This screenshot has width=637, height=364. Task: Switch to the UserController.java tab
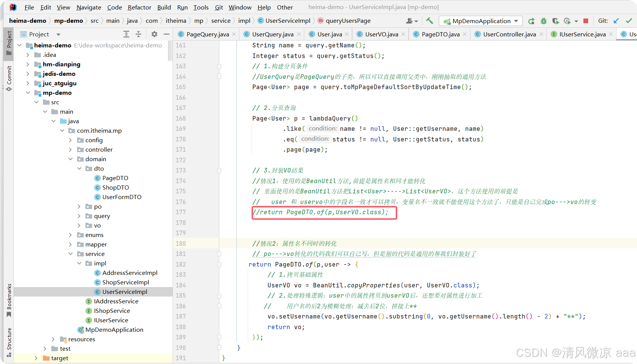tap(509, 34)
